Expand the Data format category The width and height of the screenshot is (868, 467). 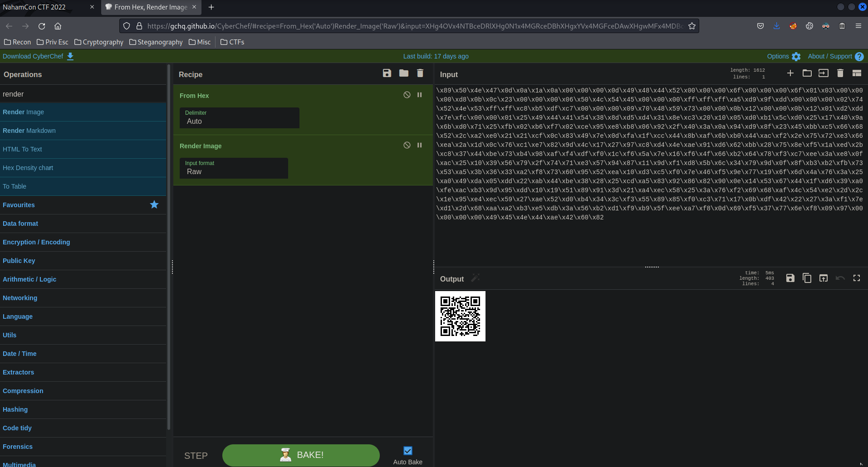point(83,224)
